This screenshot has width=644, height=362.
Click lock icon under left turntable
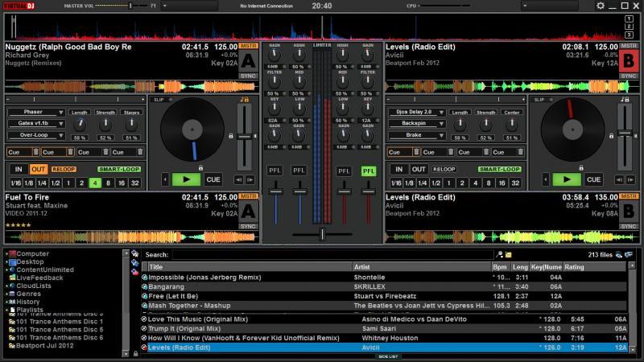(x=200, y=167)
